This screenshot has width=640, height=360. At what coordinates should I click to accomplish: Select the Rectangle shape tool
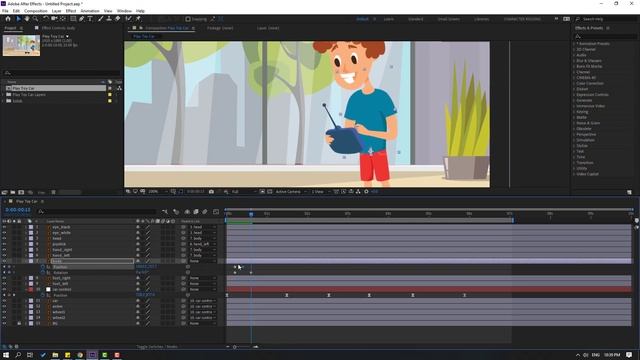tap(73, 19)
